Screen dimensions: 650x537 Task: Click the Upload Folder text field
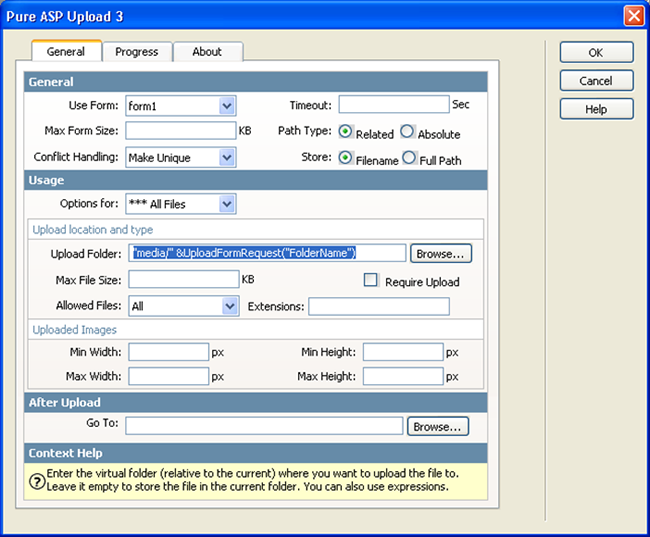pos(267,253)
